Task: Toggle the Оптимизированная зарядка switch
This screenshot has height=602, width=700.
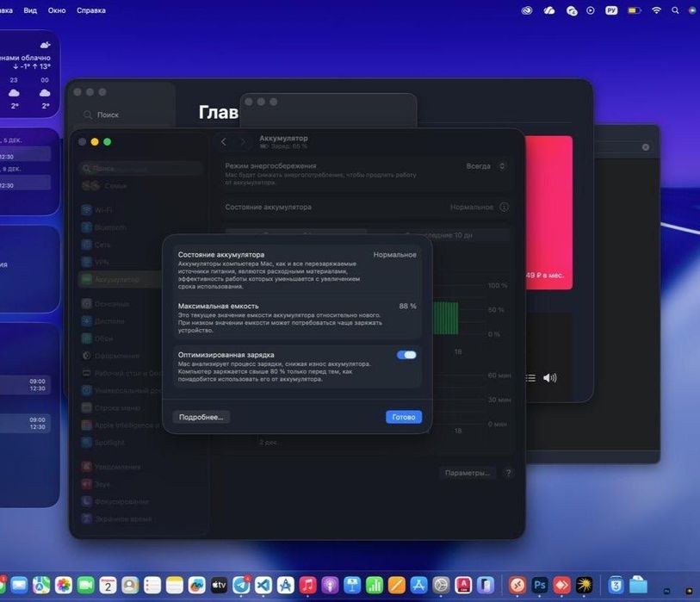Action: point(406,355)
